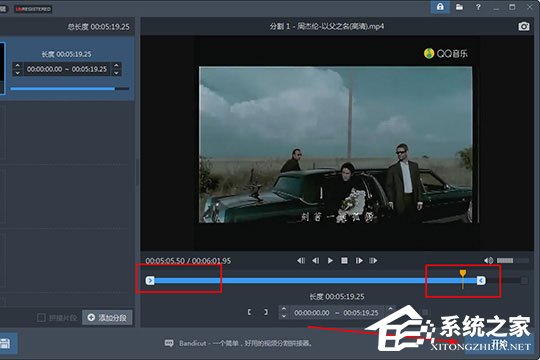
Task: Increase segment end time in left panel
Action: (x=116, y=65)
